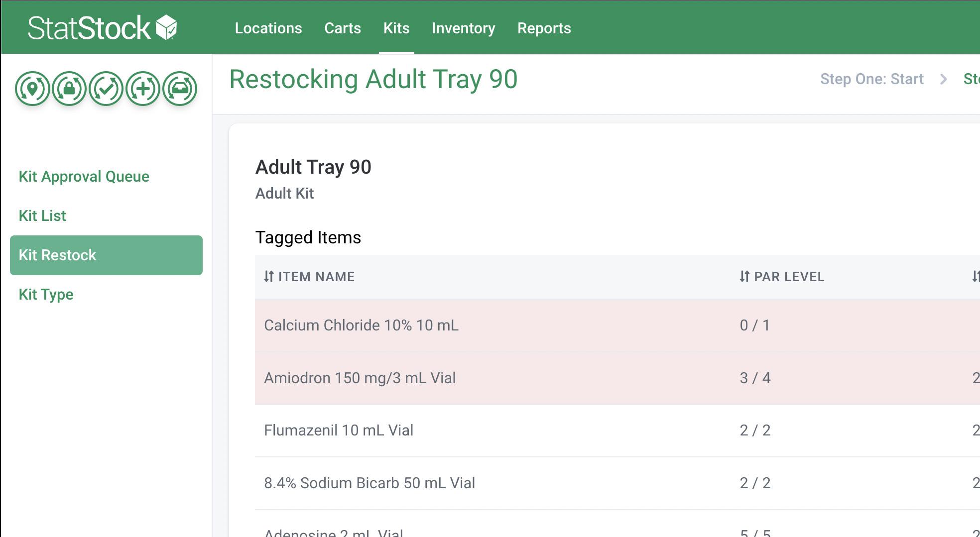Click the Step One: Start breadcrumb
The height and width of the screenshot is (537, 980).
(x=872, y=79)
